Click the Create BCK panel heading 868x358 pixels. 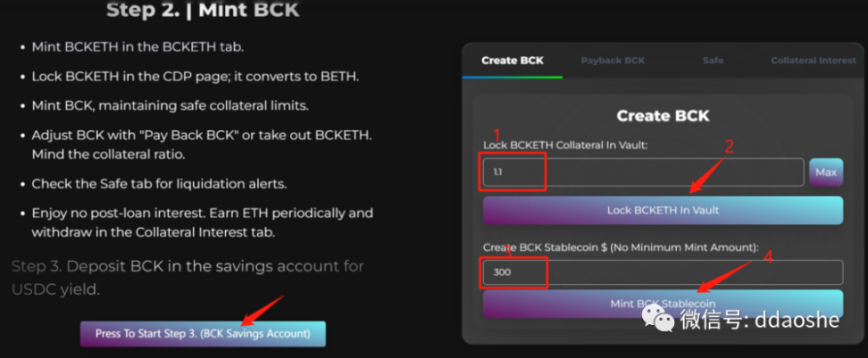coord(663,116)
